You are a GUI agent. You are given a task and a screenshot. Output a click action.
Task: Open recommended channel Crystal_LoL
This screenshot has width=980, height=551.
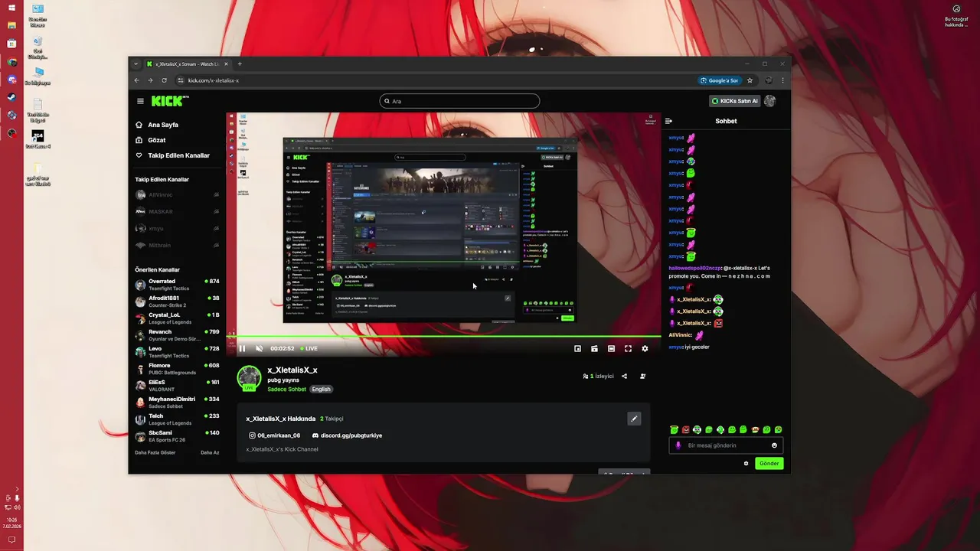(177, 318)
